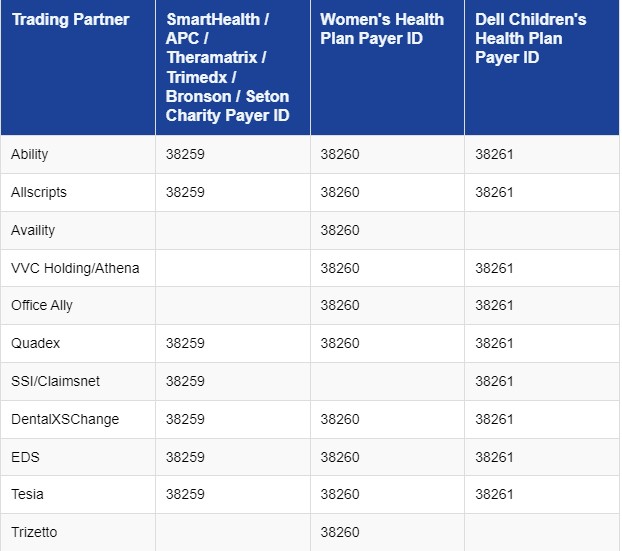Select Dell Children's Health Plan Payer ID header

click(530, 39)
